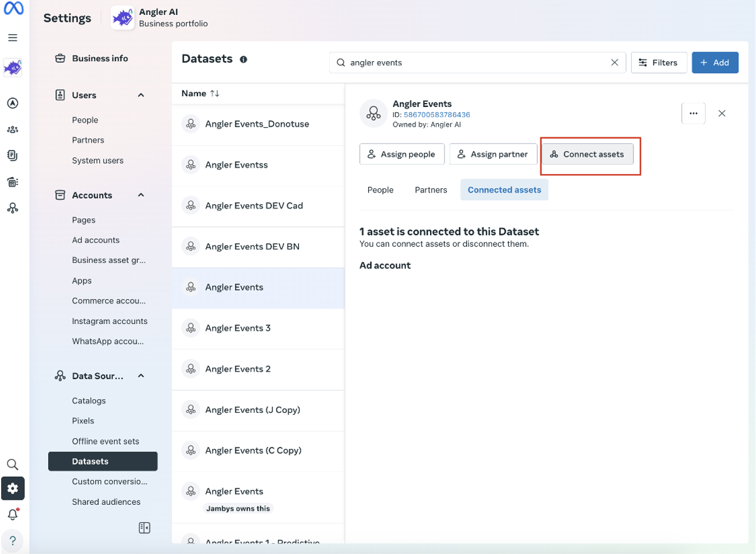The height and width of the screenshot is (554, 756).
Task: Close the Angler Events detail panel
Action: tap(722, 113)
